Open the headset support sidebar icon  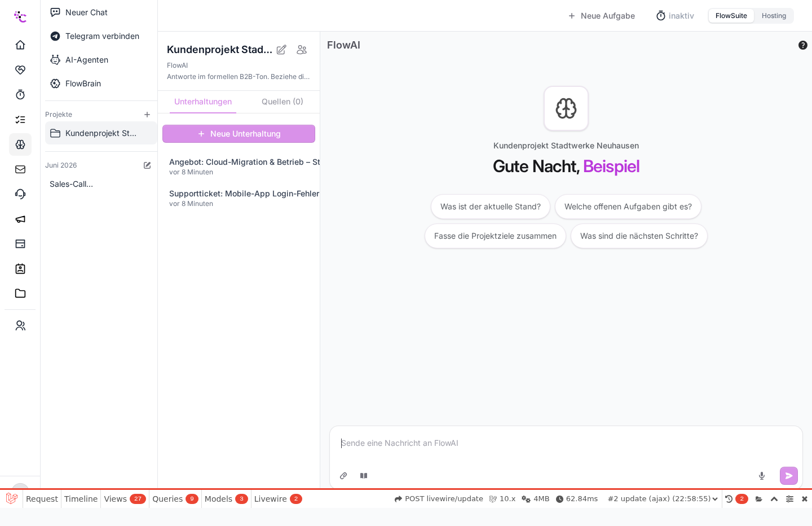tap(20, 194)
